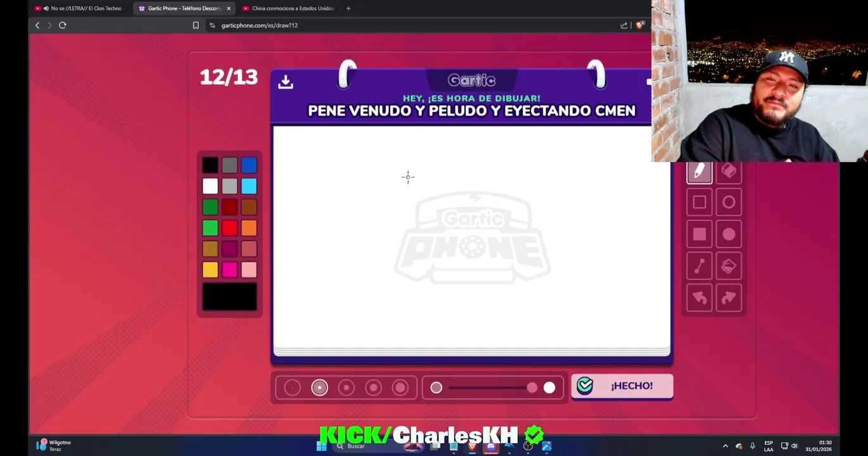Pick the bright green color swatch
Screen dimensions: 868x456
(210, 228)
